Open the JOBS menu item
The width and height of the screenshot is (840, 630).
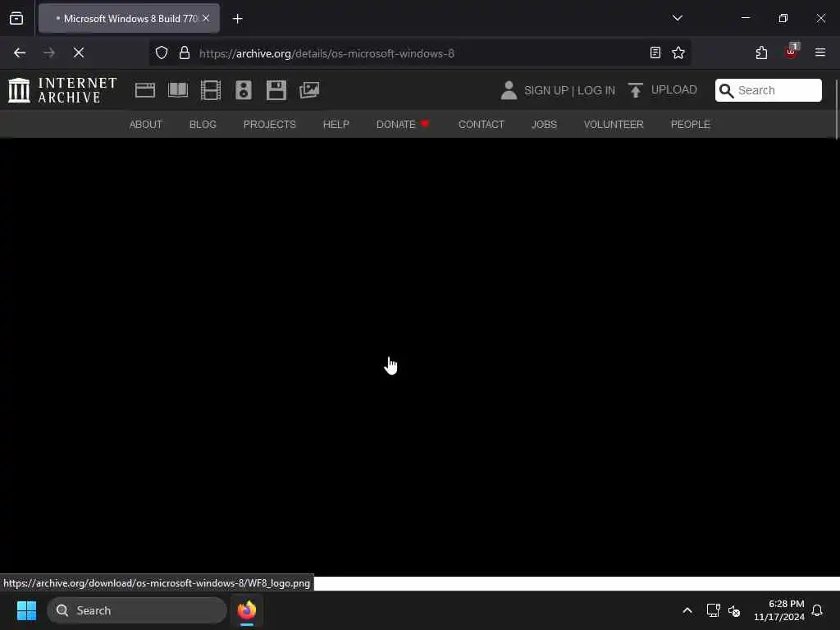544,125
